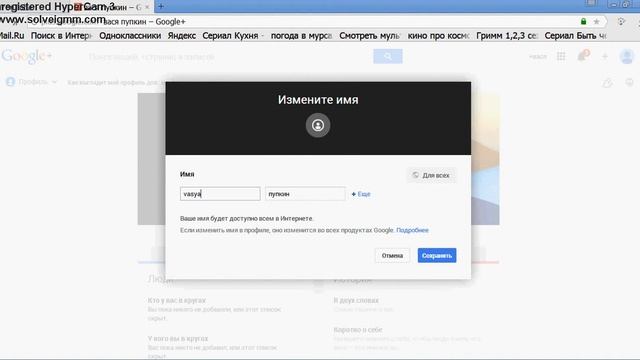Open the Одноклассники bookmark
Viewport: 640px width, 360px height.
130,36
